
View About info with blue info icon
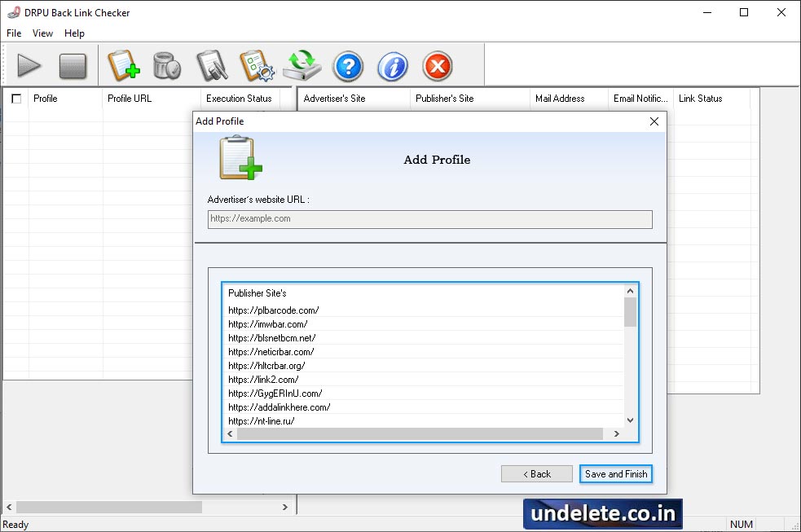[393, 66]
